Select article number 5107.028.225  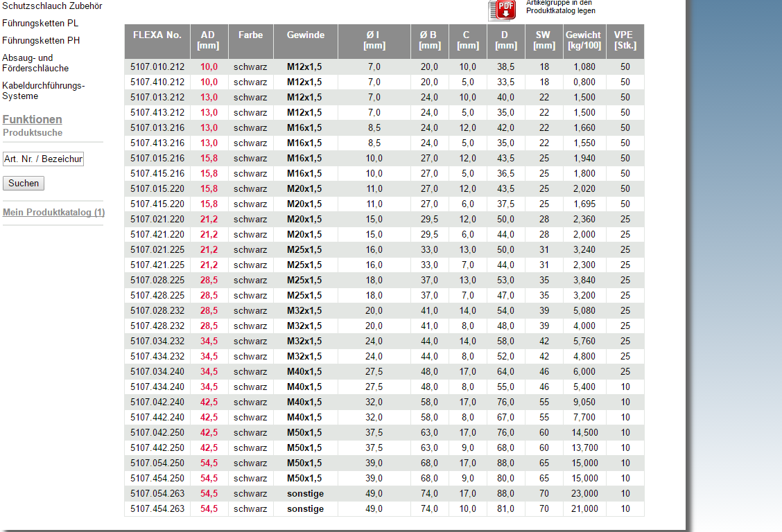click(x=157, y=280)
